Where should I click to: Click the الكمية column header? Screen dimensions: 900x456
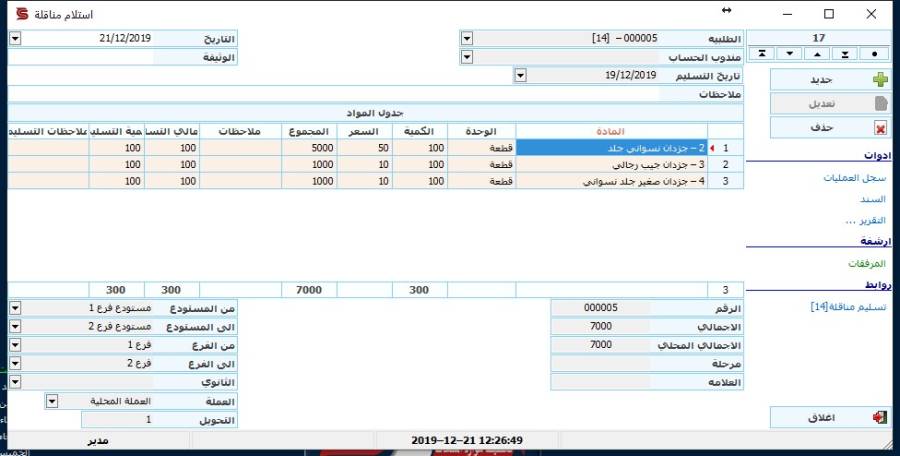coord(420,132)
